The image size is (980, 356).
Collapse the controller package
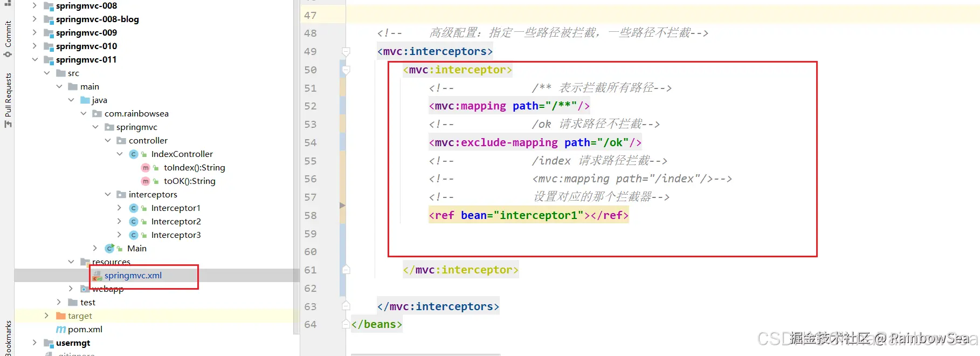tap(108, 141)
